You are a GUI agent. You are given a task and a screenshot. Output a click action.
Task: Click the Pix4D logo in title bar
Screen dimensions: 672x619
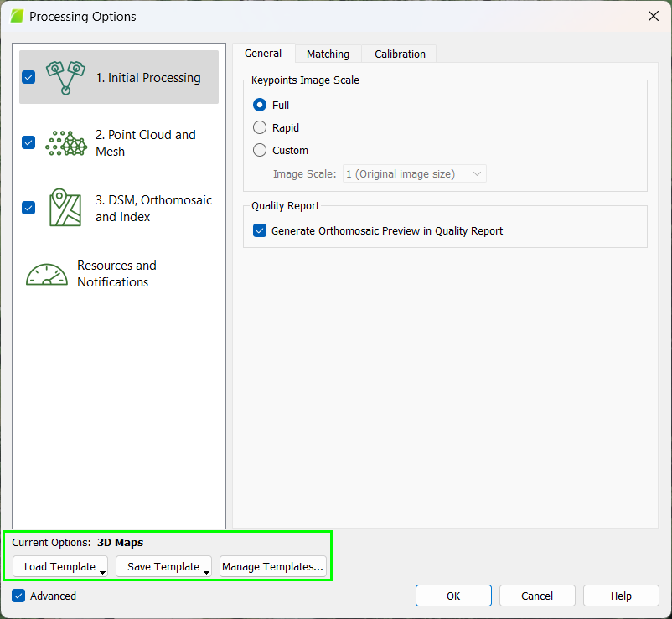click(x=17, y=16)
